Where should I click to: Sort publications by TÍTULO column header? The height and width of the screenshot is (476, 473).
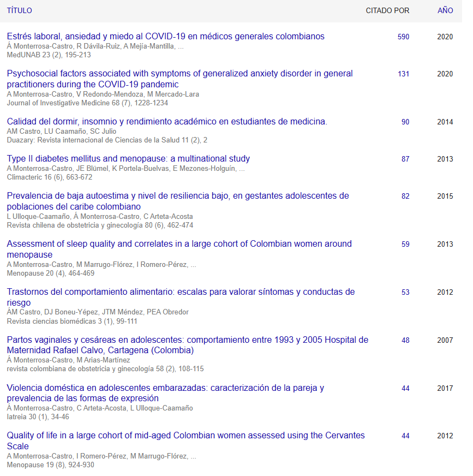[20, 10]
